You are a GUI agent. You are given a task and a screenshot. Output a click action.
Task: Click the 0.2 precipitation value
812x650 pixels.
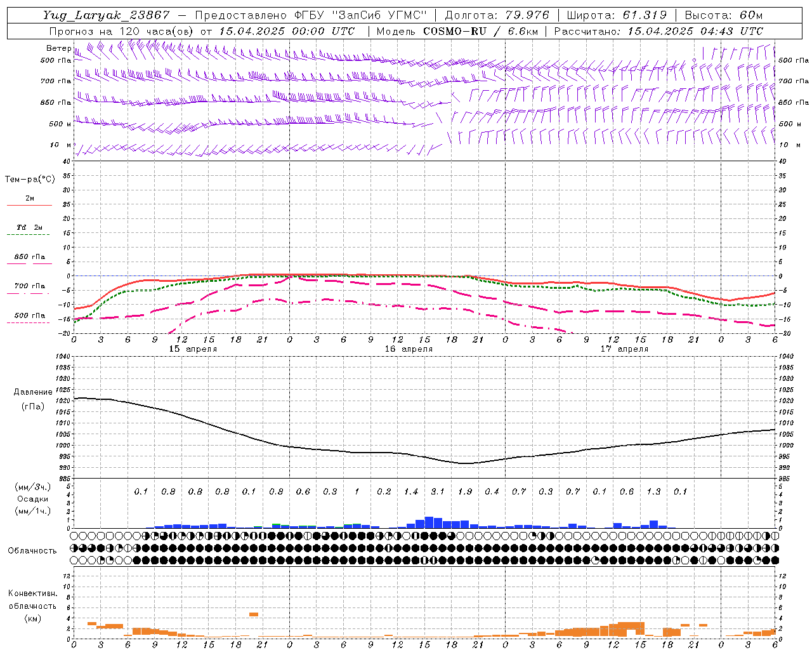point(384,491)
